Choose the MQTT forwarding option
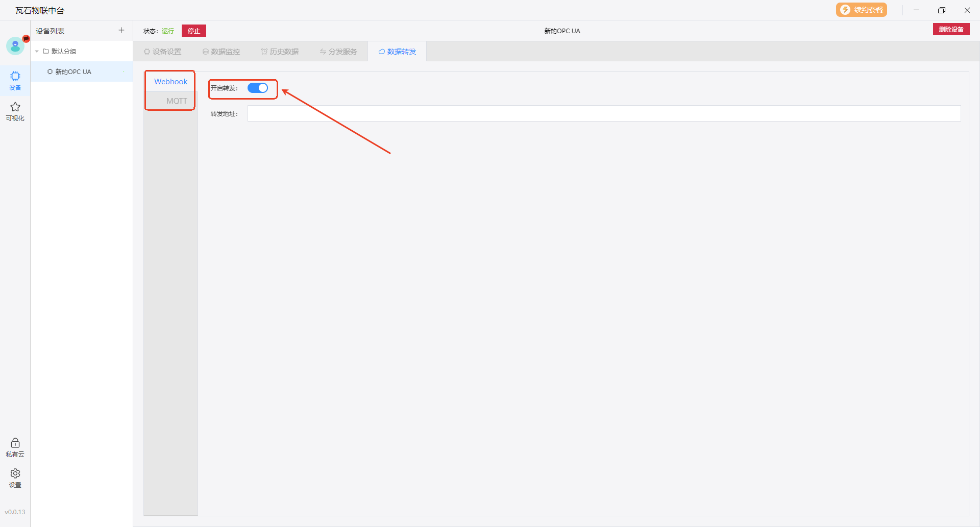 pyautogui.click(x=176, y=101)
